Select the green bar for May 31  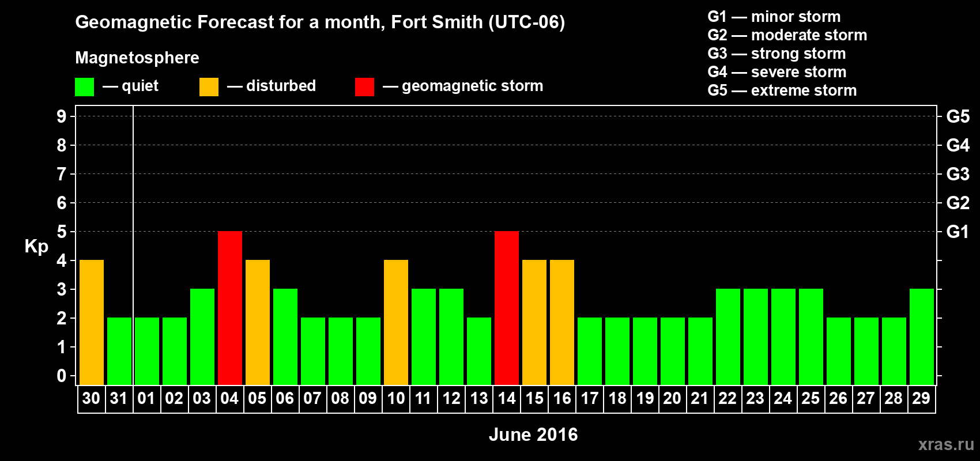pyautogui.click(x=119, y=352)
